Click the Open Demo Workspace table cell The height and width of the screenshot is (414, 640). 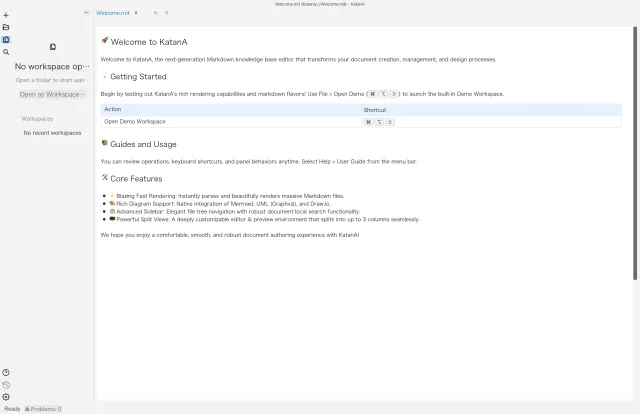(135, 122)
